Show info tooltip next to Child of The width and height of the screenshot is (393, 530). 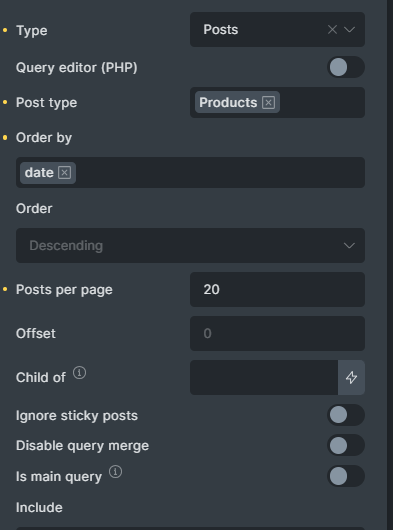click(79, 373)
